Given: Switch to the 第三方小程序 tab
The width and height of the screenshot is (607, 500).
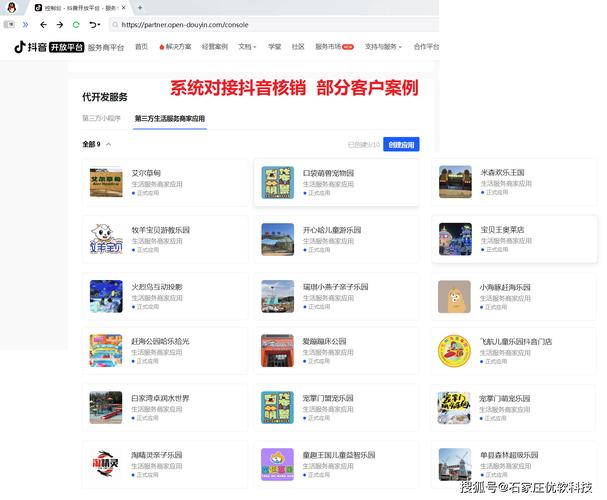Looking at the screenshot, I should [101, 118].
